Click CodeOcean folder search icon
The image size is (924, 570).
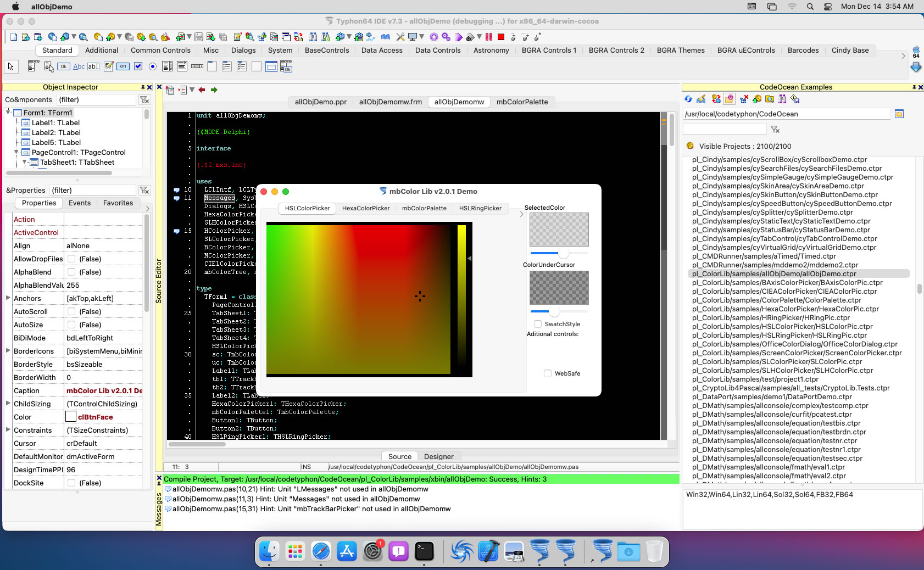click(770, 99)
